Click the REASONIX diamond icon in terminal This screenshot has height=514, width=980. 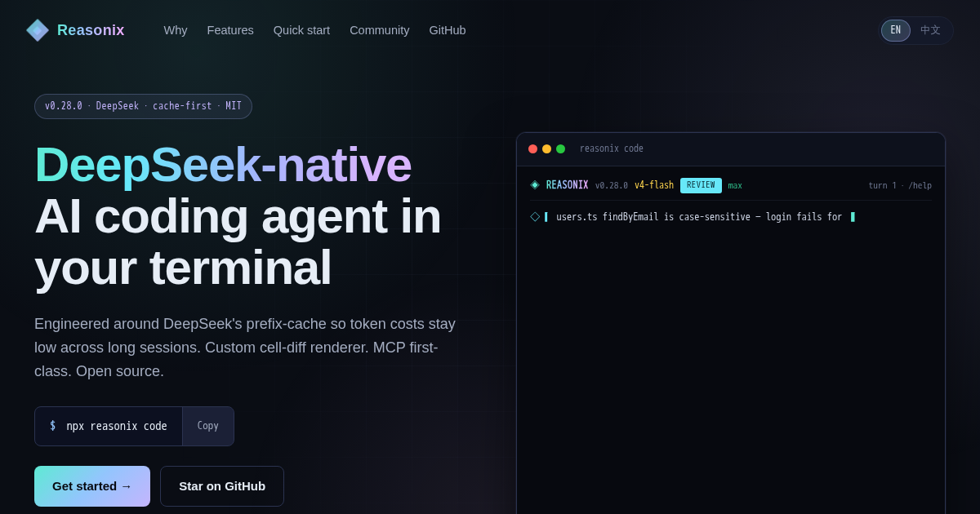[x=535, y=185]
